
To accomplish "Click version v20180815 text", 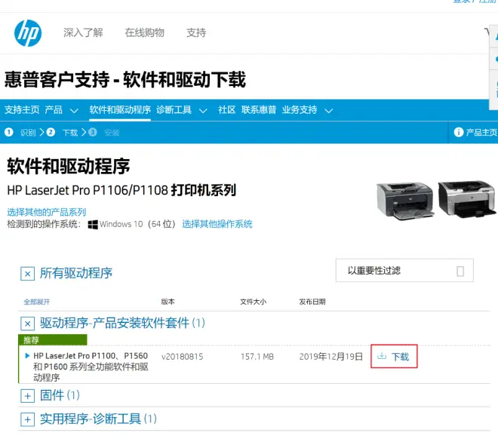I will [183, 357].
